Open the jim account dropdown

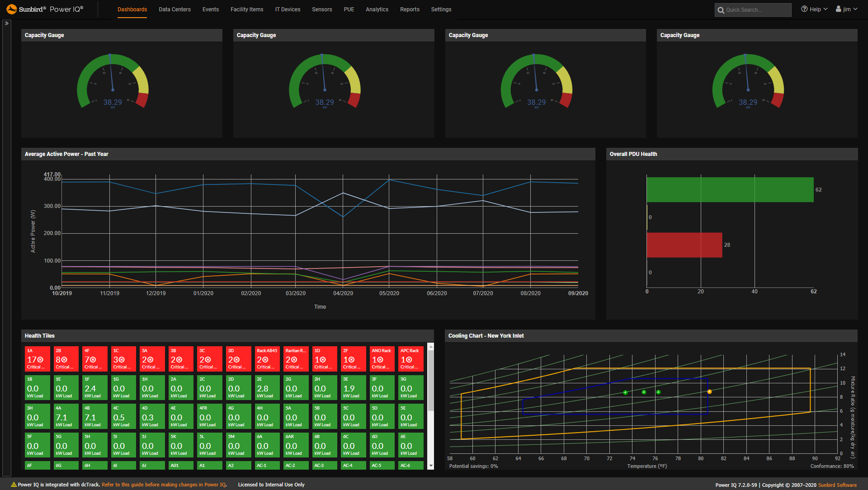(x=846, y=9)
